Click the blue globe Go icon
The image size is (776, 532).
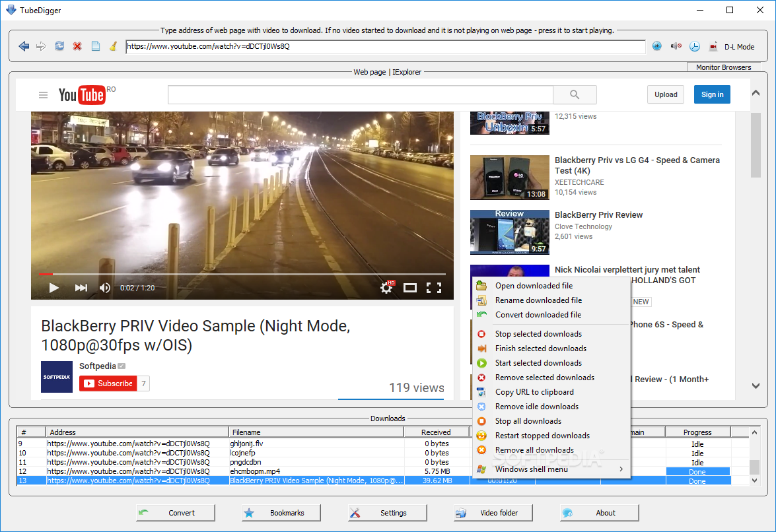click(x=656, y=46)
